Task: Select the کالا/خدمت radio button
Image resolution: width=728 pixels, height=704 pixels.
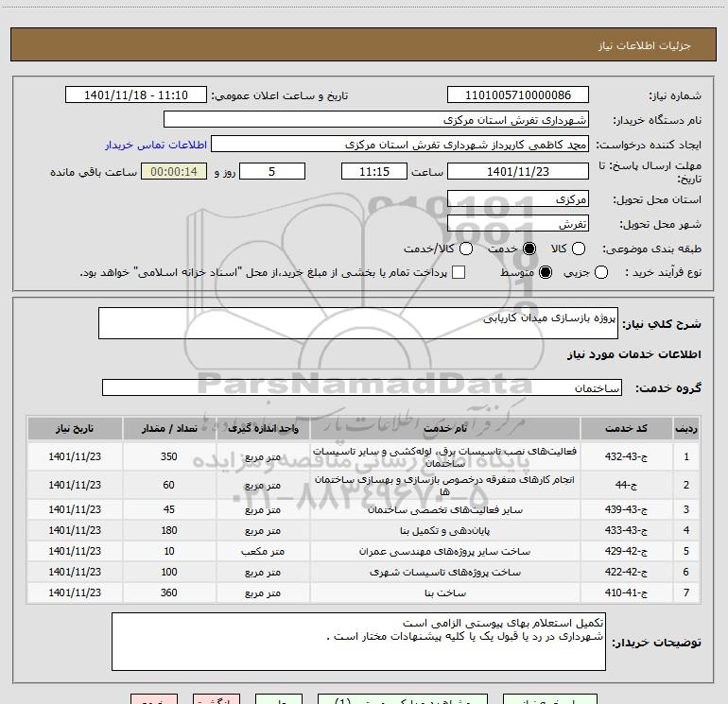Action: pos(466,249)
